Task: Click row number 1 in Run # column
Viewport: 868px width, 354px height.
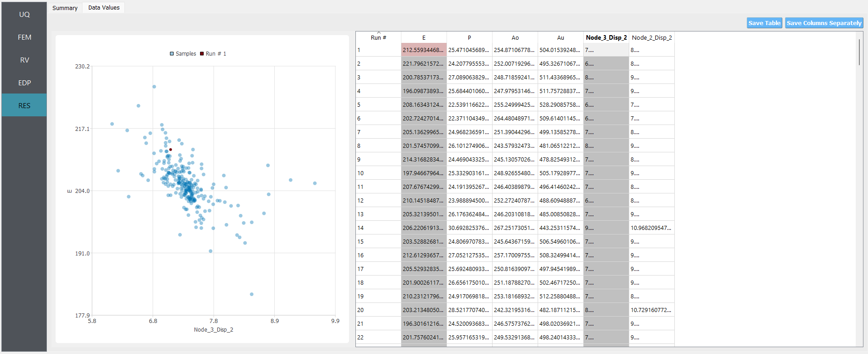Action: pos(378,50)
